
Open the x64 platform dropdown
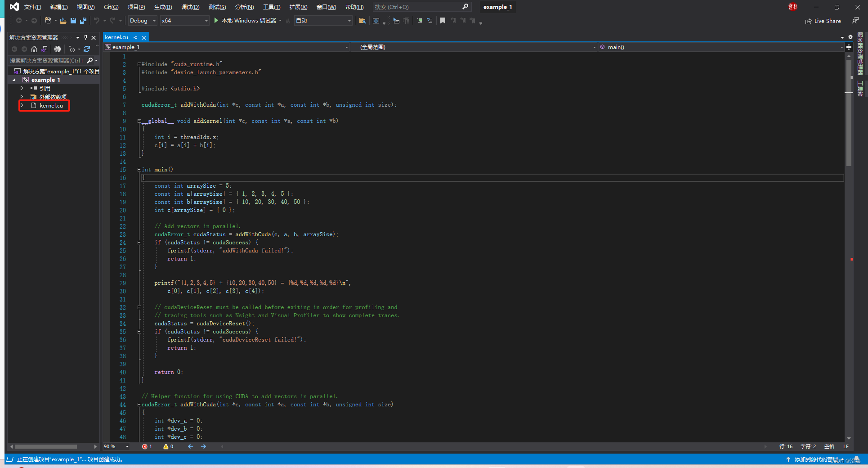(x=184, y=21)
